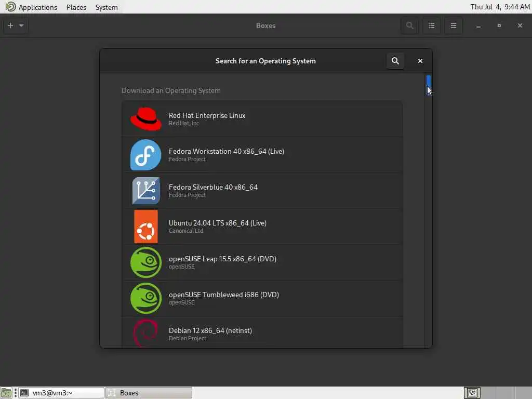
Task: Click the Boxes taskbar button
Action: point(149,393)
